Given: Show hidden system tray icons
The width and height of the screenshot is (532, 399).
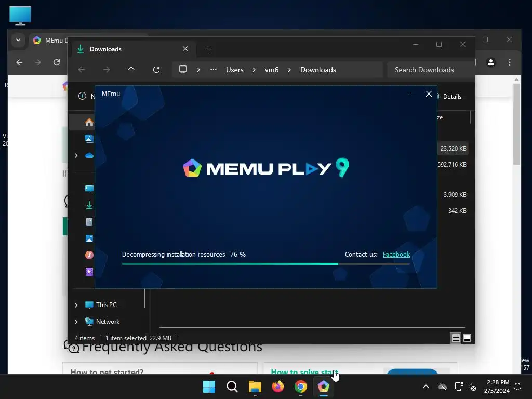Looking at the screenshot, I should (x=426, y=387).
